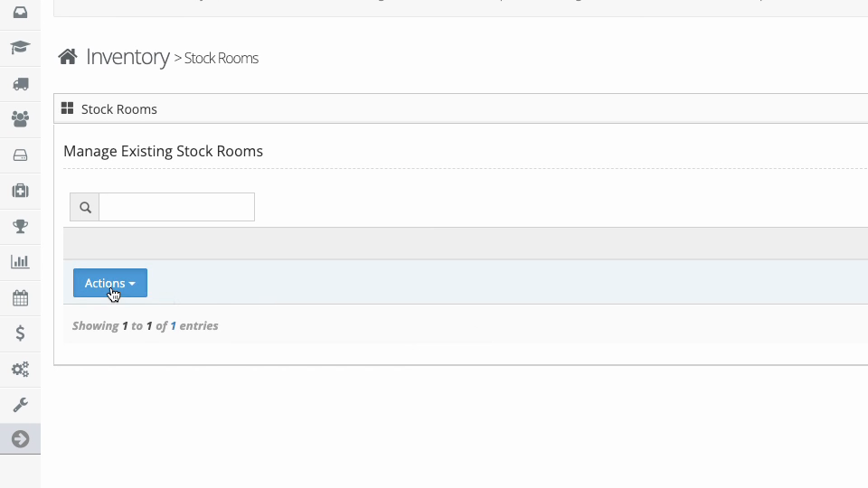868x488 pixels.
Task: Open the Actions dropdown button
Action: [x=110, y=283]
